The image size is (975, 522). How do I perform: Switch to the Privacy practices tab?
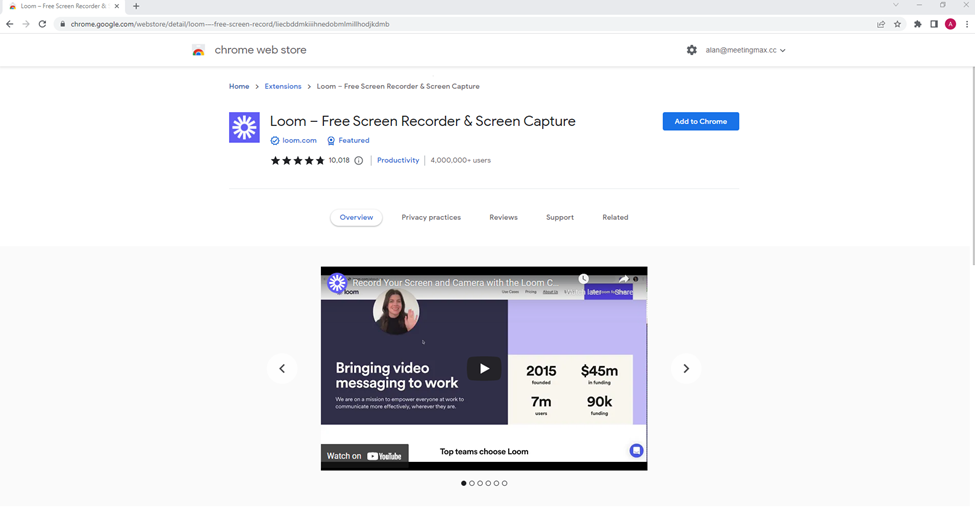click(x=431, y=218)
